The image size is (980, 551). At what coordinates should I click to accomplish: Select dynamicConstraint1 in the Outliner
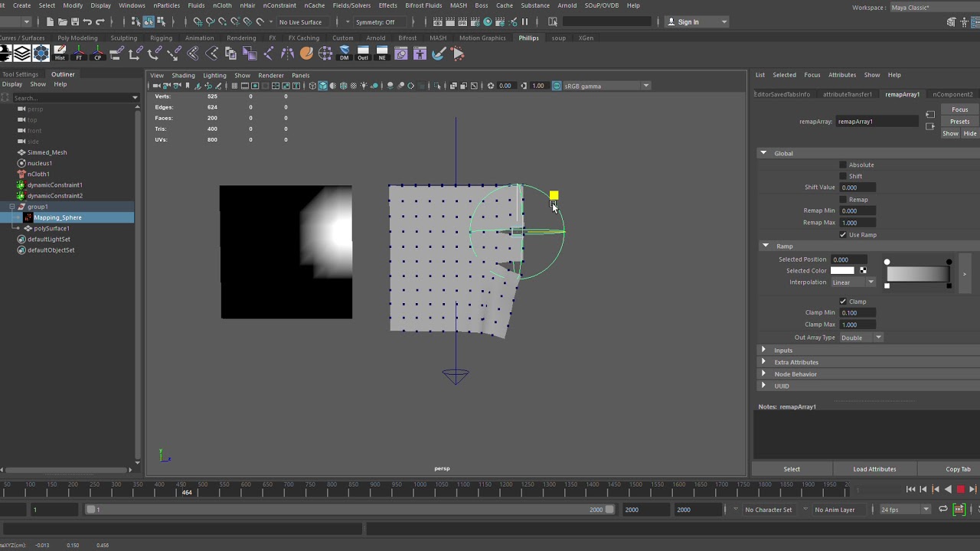[x=54, y=184]
